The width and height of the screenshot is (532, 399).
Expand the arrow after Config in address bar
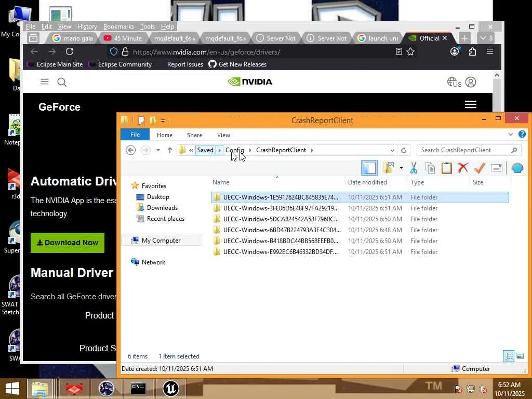coord(250,150)
